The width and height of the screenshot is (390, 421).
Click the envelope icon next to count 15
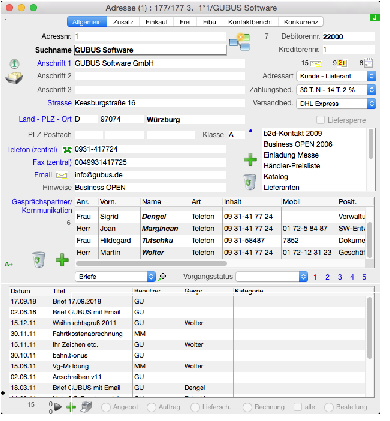tap(316, 63)
